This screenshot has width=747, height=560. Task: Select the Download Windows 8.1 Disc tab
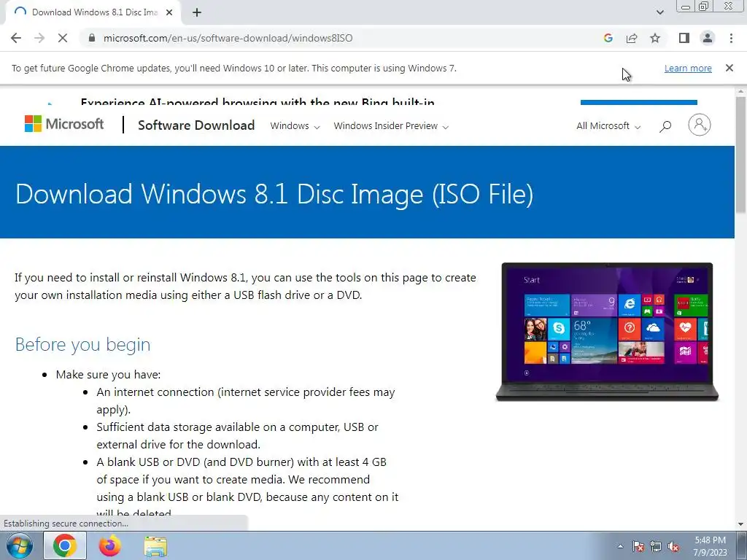tap(93, 12)
